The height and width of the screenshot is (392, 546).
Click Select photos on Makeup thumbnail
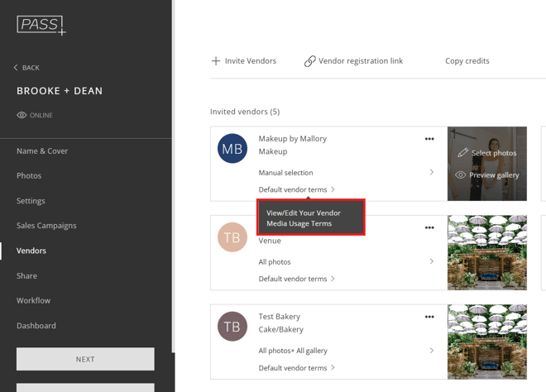coord(487,153)
